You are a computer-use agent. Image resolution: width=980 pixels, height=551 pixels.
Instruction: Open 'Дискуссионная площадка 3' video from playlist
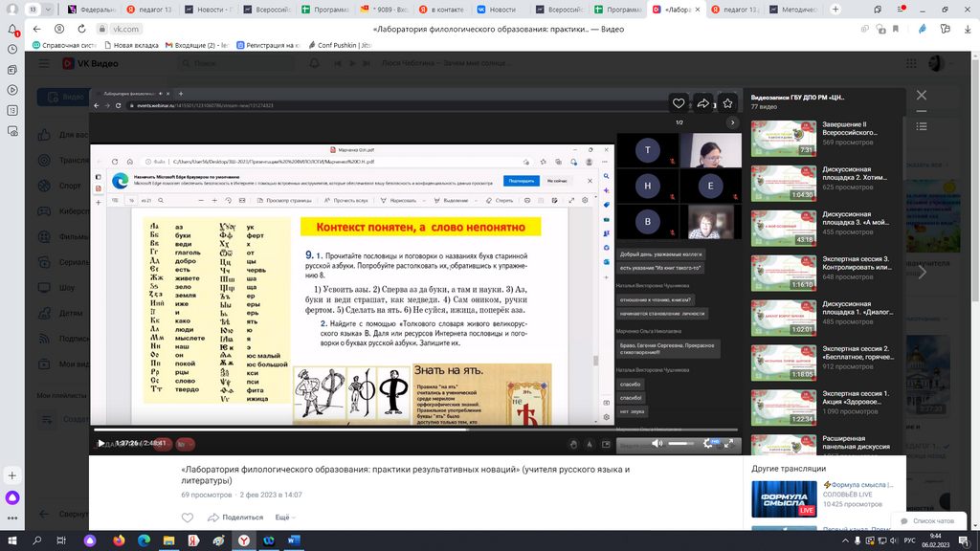784,229
